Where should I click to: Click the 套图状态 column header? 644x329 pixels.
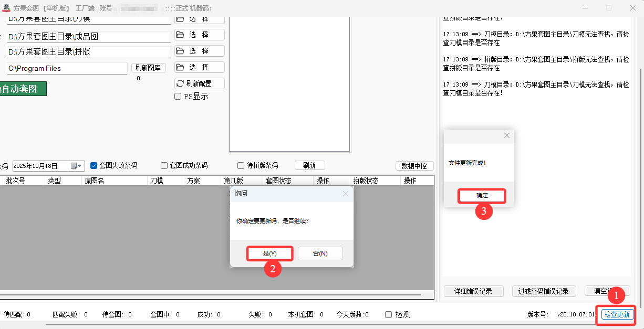288,181
